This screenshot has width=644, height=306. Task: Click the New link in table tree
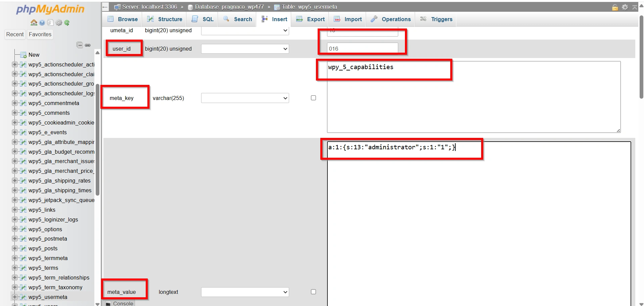(34, 55)
